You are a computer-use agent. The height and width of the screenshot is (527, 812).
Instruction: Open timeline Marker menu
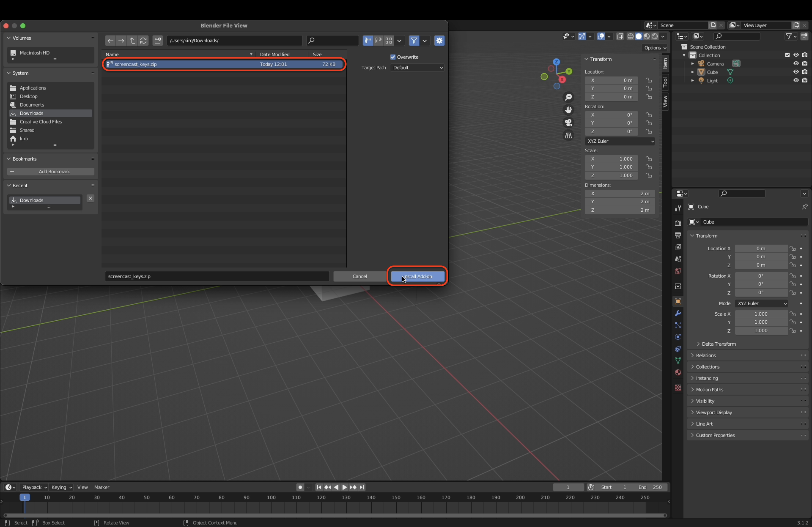[x=102, y=488]
